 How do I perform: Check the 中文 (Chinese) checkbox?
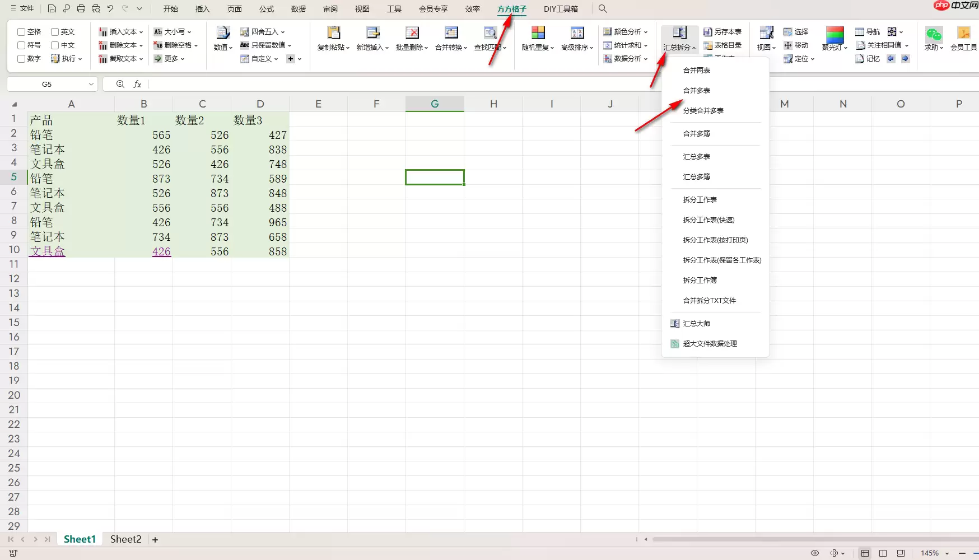click(x=54, y=45)
